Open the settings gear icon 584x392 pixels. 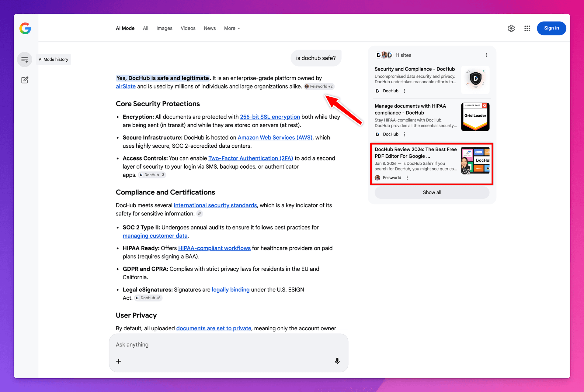tap(511, 28)
